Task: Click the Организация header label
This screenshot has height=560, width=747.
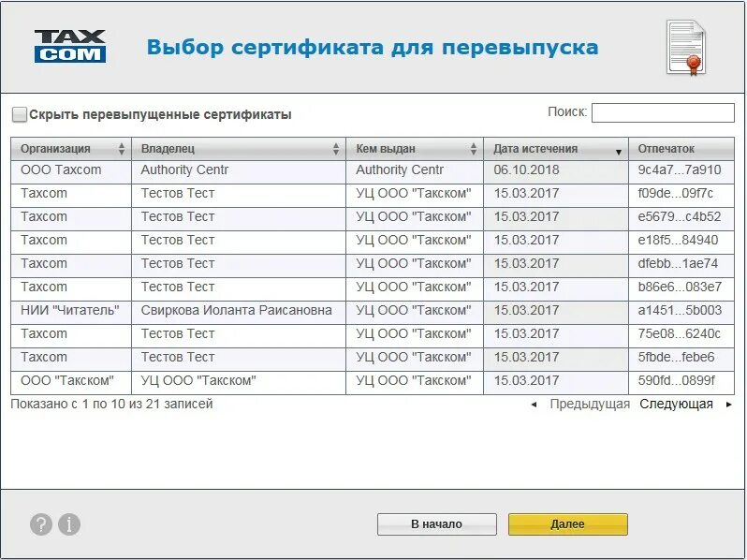Action: point(55,149)
